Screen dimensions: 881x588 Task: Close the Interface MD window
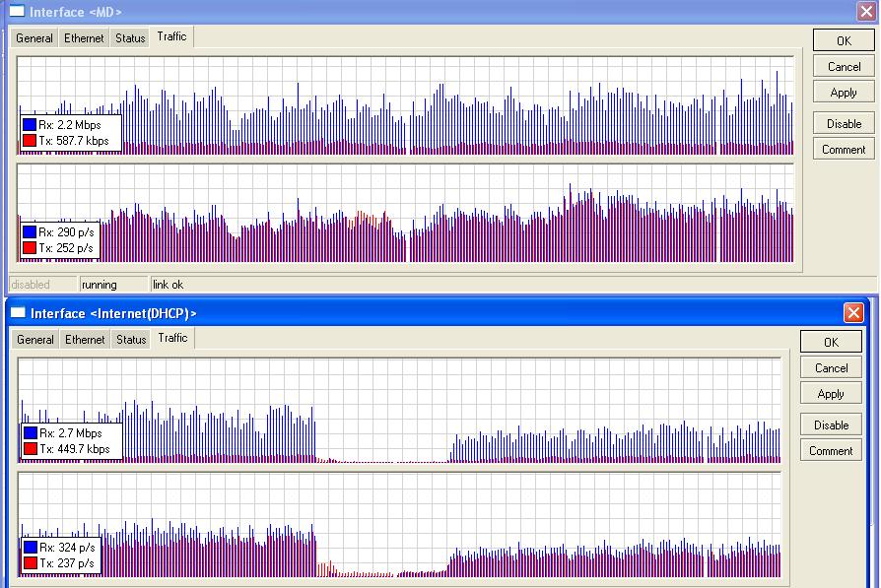866,12
